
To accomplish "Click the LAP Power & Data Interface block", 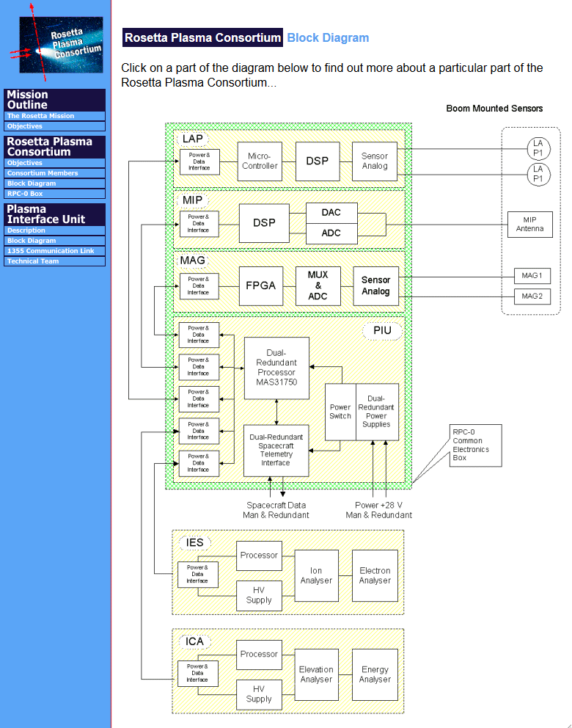I will [199, 161].
